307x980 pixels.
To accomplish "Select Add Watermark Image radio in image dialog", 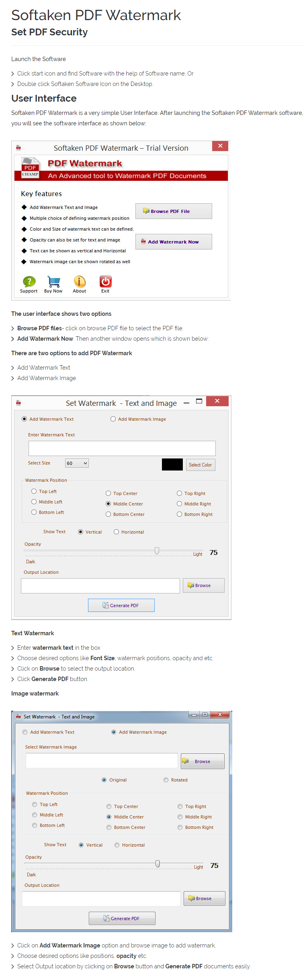I will (x=114, y=732).
